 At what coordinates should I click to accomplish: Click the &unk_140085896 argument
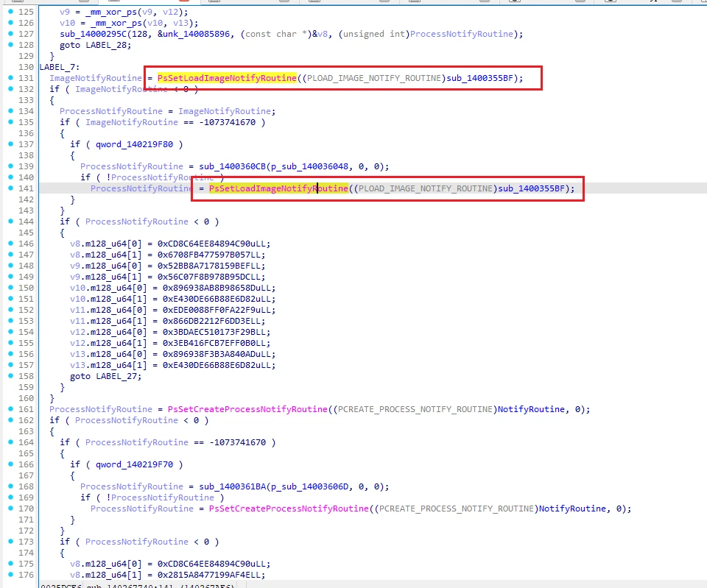pyautogui.click(x=194, y=34)
